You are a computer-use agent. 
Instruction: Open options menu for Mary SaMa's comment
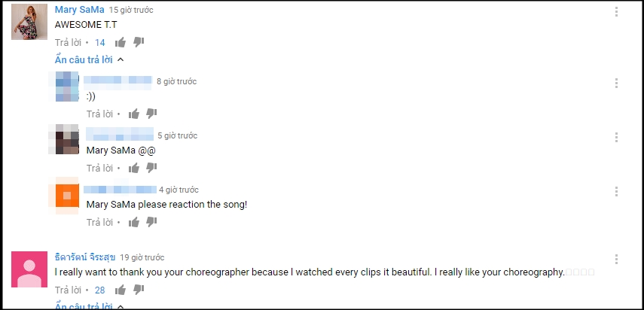click(616, 12)
